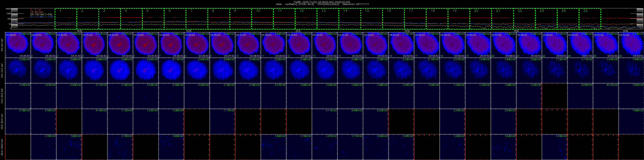Open 3.0-6.0 keV image starting 04:52:52
This screenshot has height=160, width=644.
(x=631, y=45)
